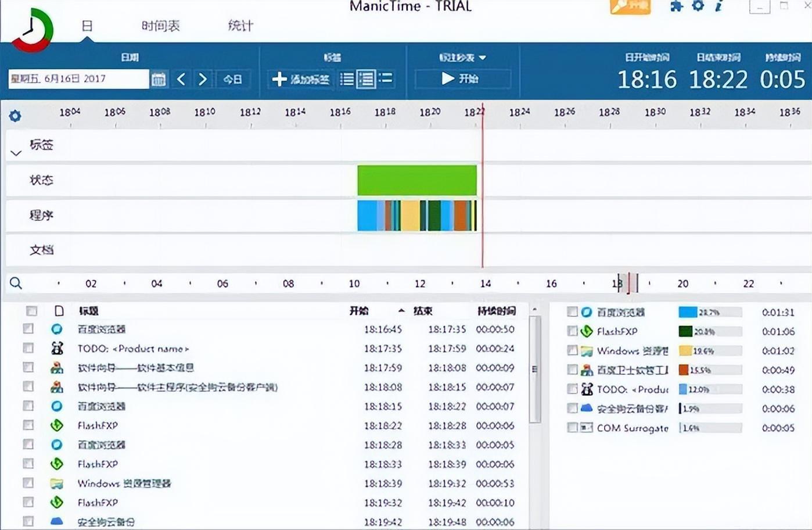Open the plugins puzzle icon

[x=677, y=6]
